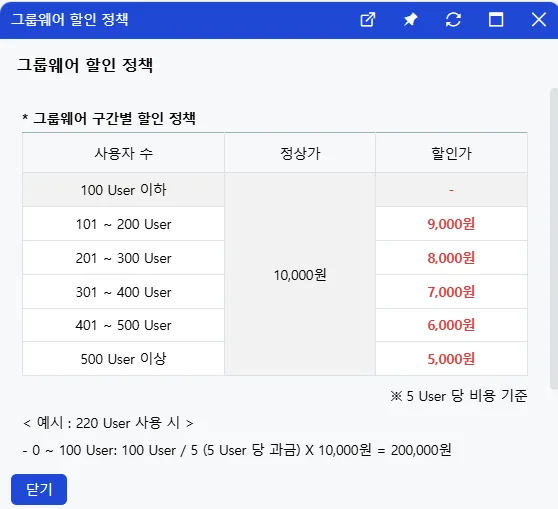Click the vertical scrollbar on the right
558x509 pixels.
tap(554, 238)
